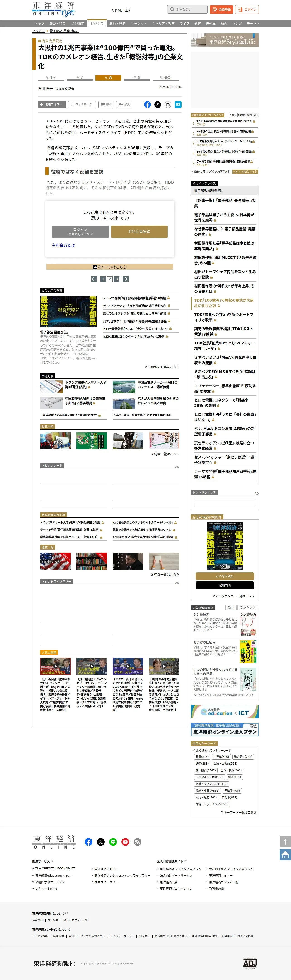Screen dimensions: 291x980
Task: Click the floating home icon button
Action: pyautogui.click(x=285, y=855)
